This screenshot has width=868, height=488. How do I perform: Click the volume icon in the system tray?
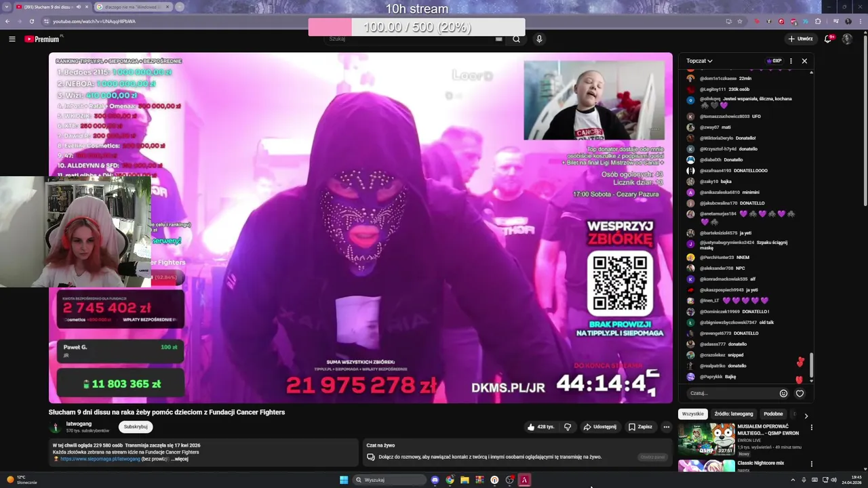[833, 480]
